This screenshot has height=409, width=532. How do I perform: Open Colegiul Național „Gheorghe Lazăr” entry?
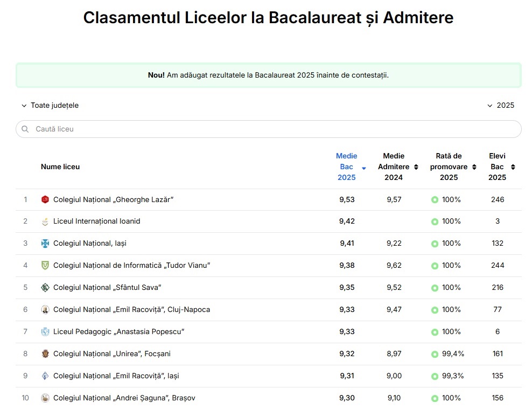[113, 199]
